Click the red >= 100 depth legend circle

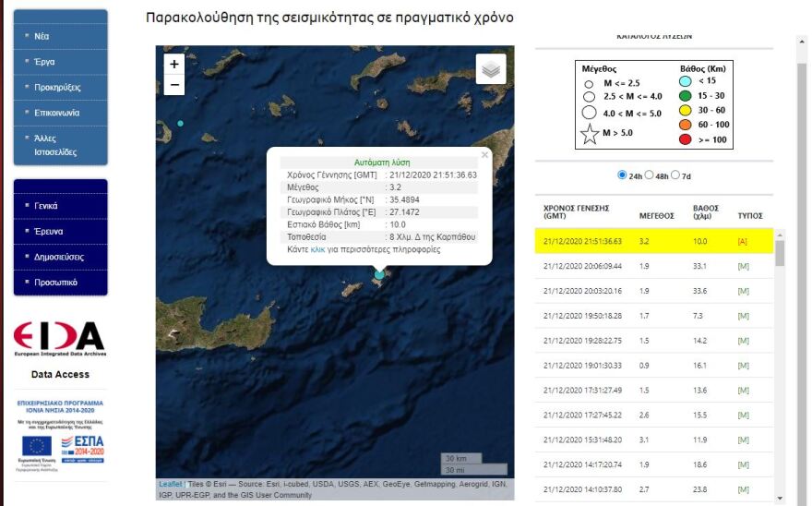[x=685, y=139]
